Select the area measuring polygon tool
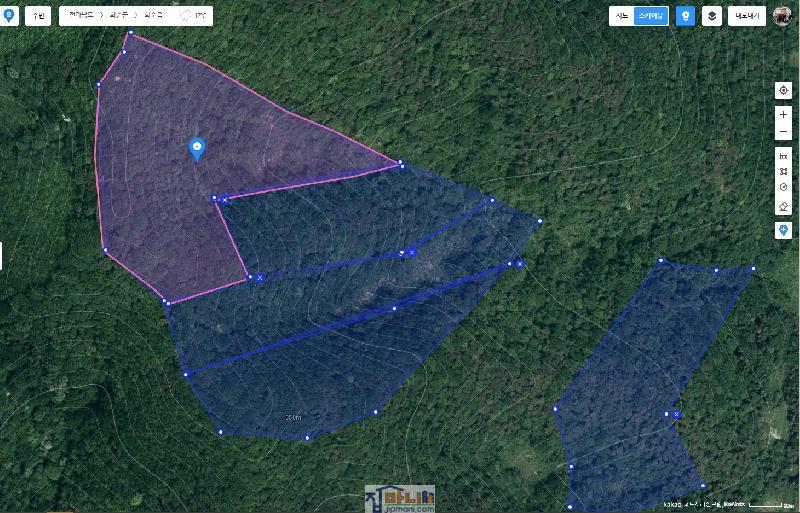Image resolution: width=800 pixels, height=513 pixels. (x=783, y=172)
